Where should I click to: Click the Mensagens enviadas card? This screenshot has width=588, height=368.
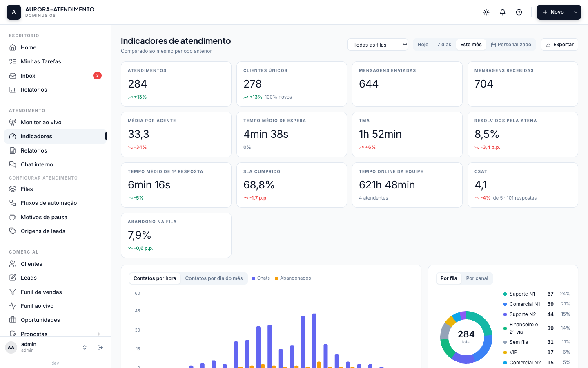(407, 84)
